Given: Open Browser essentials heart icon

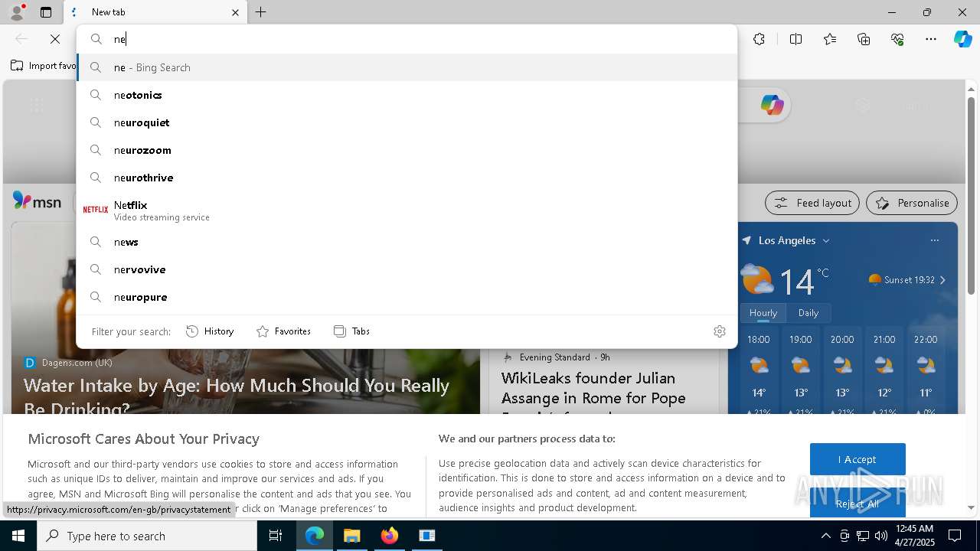Looking at the screenshot, I should pyautogui.click(x=897, y=39).
